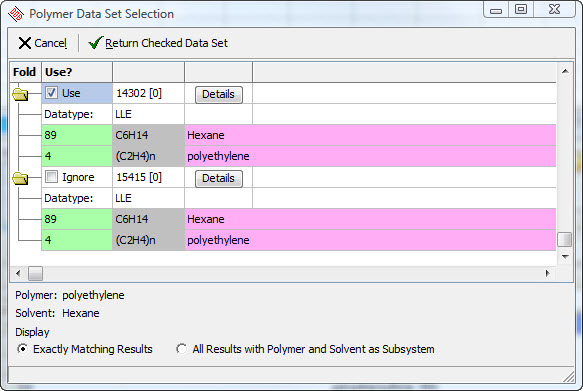Click the horizontal scrollbar left arrow
Viewport: 583px width, 391px height.
18,274
